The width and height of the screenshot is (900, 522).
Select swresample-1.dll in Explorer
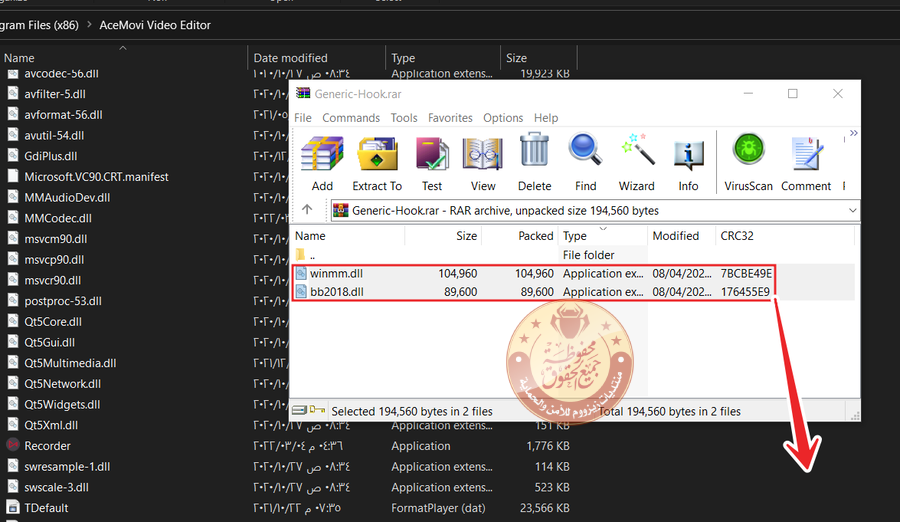click(x=67, y=466)
